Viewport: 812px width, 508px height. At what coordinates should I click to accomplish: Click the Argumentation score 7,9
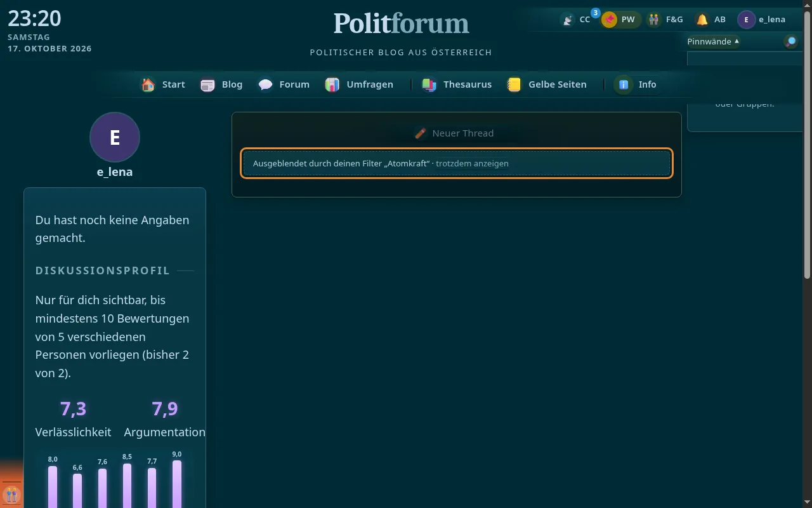(x=164, y=408)
